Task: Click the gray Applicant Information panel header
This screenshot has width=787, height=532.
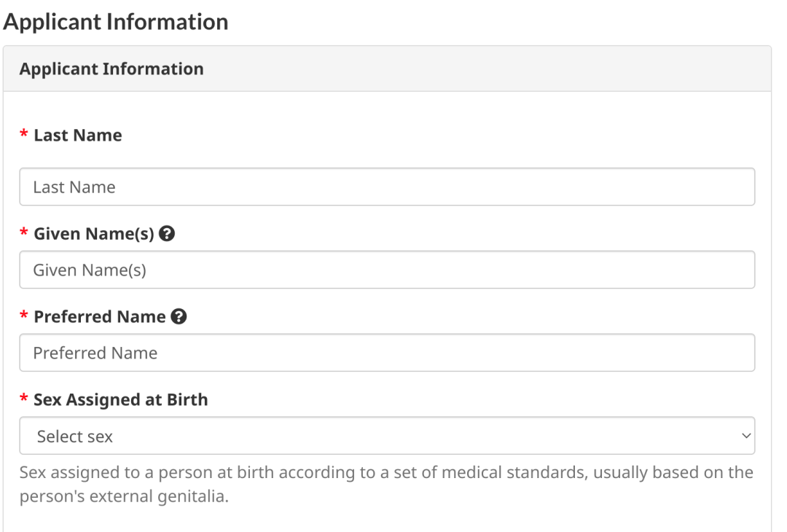Action: 386,69
